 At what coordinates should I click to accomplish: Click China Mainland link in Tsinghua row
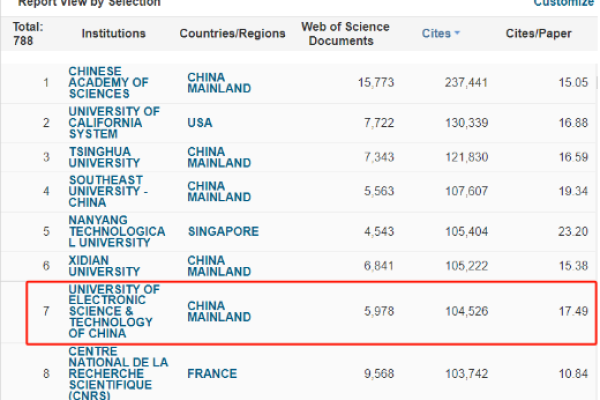tap(219, 157)
